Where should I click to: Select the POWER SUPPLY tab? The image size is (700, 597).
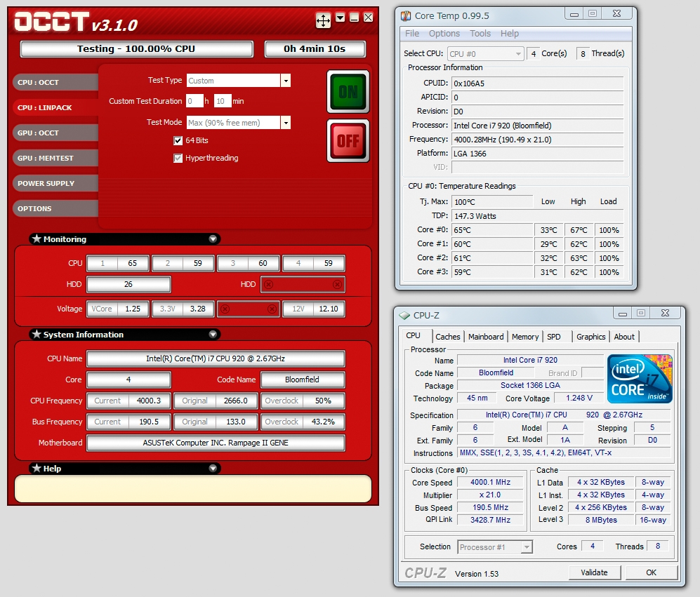click(x=55, y=183)
